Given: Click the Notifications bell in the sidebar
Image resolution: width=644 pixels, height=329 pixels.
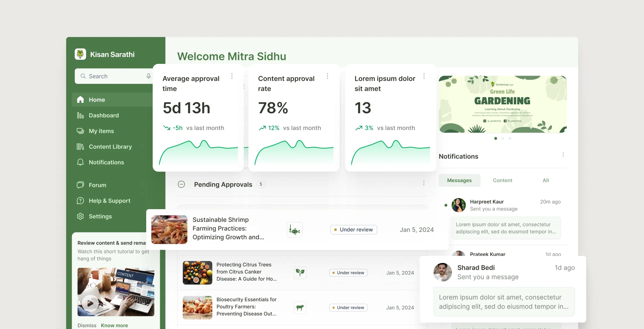Looking at the screenshot, I should point(80,162).
